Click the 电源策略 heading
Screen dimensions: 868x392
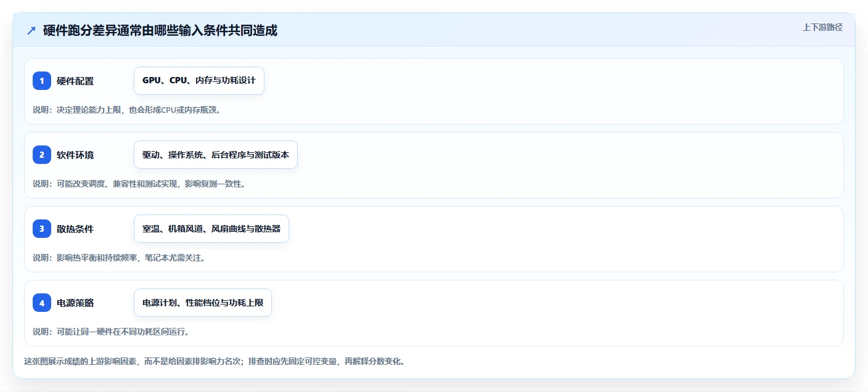(75, 303)
